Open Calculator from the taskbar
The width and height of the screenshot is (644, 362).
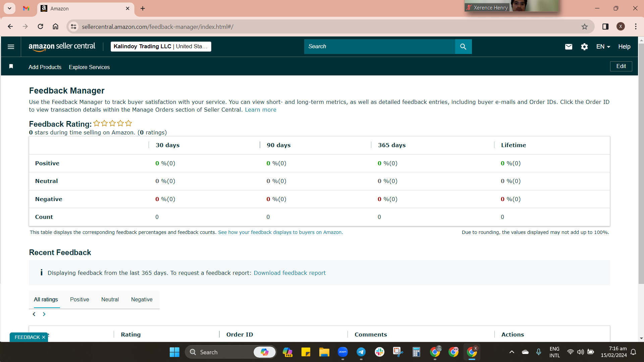click(x=416, y=352)
